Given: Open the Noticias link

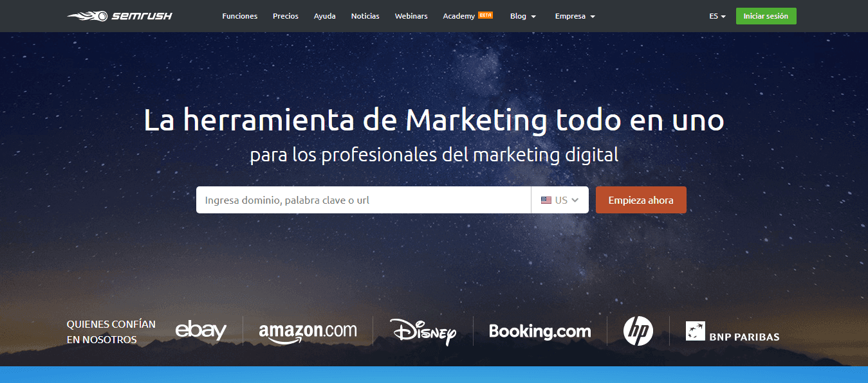Looking at the screenshot, I should point(365,16).
